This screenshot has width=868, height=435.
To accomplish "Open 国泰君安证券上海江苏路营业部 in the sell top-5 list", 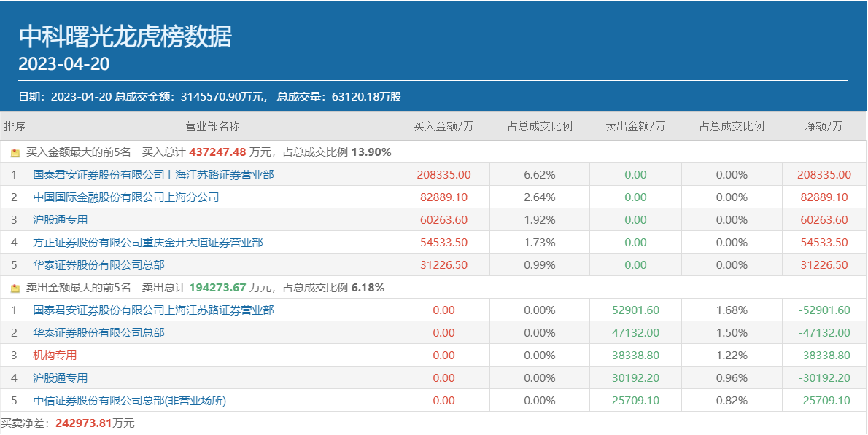I will 153,310.
